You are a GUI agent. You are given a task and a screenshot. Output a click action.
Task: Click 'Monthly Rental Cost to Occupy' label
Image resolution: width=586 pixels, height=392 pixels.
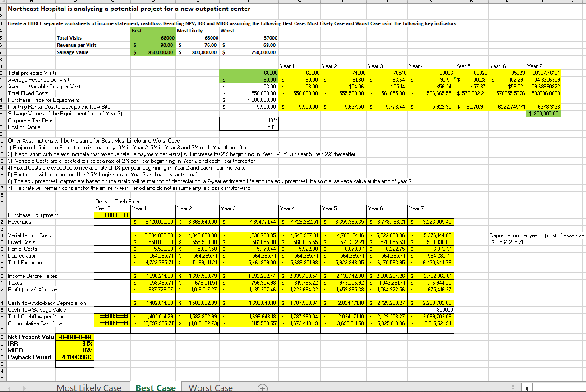pyautogui.click(x=59, y=107)
